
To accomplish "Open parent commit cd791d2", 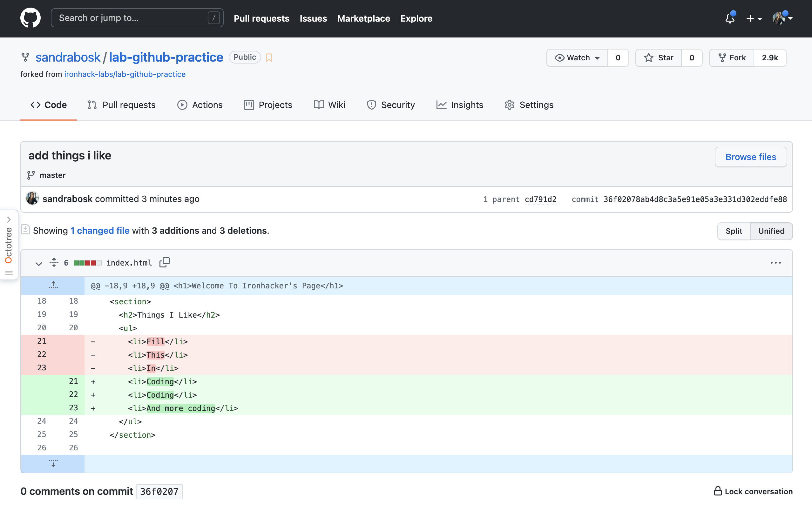I will tap(540, 199).
